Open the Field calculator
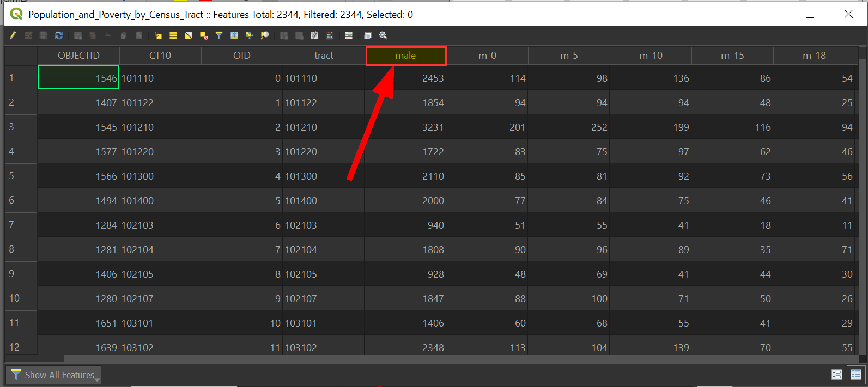The height and width of the screenshot is (387, 868). [314, 35]
